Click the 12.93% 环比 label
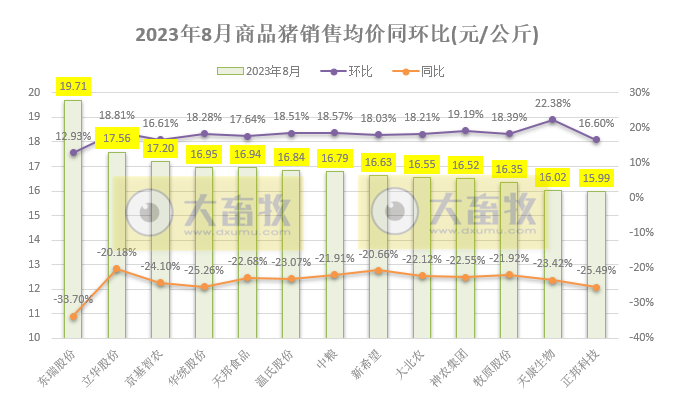Image resolution: width=684 pixels, height=408 pixels. click(x=73, y=136)
